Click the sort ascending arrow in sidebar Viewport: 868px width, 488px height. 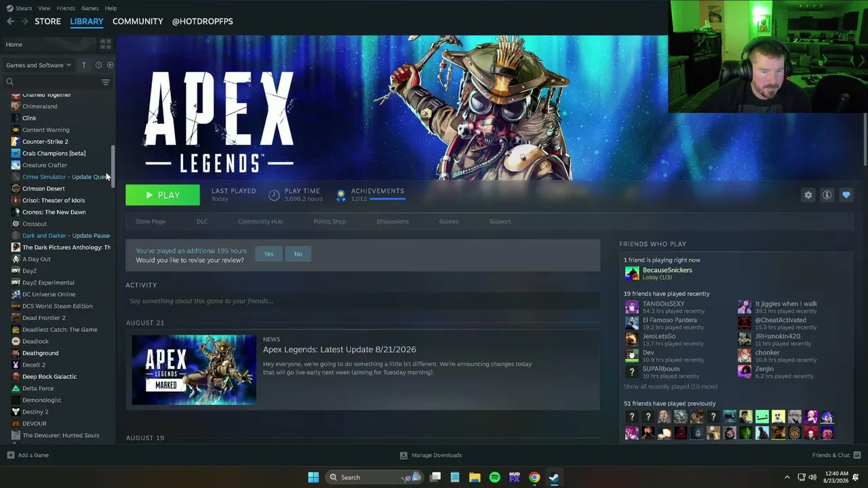click(84, 65)
